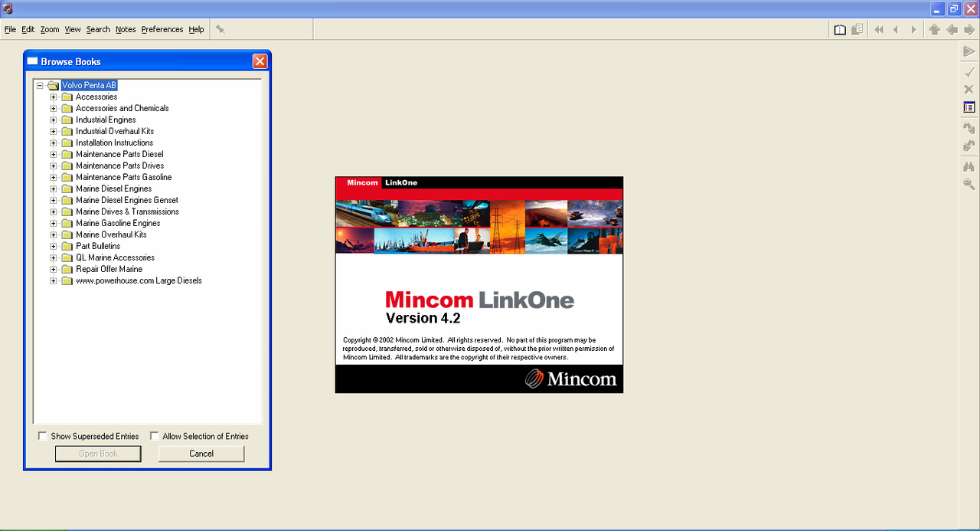Click the checkmark icon in the side toolbar
The height and width of the screenshot is (531, 980).
(969, 72)
